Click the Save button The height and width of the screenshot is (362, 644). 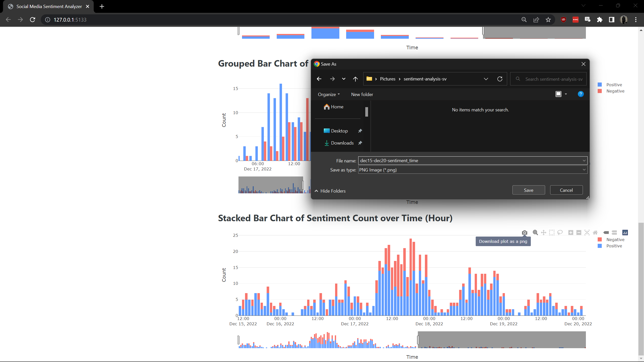tap(528, 190)
